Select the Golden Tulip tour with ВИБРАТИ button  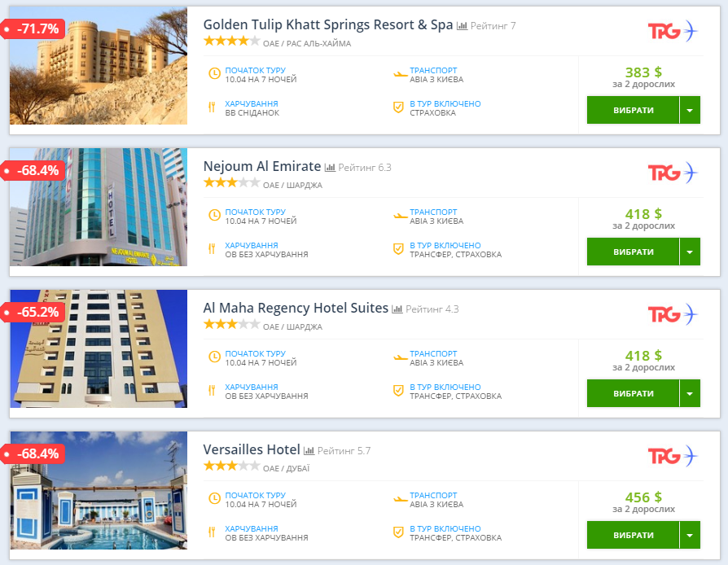point(633,110)
